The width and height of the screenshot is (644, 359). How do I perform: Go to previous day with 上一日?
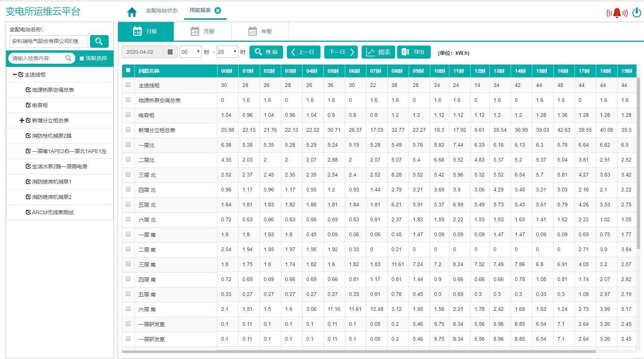(303, 52)
